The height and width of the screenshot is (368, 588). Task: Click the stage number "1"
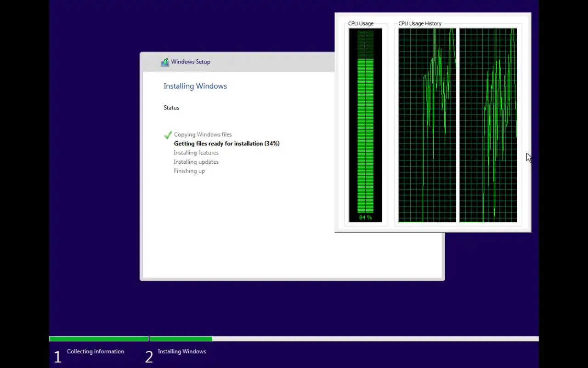tap(57, 357)
